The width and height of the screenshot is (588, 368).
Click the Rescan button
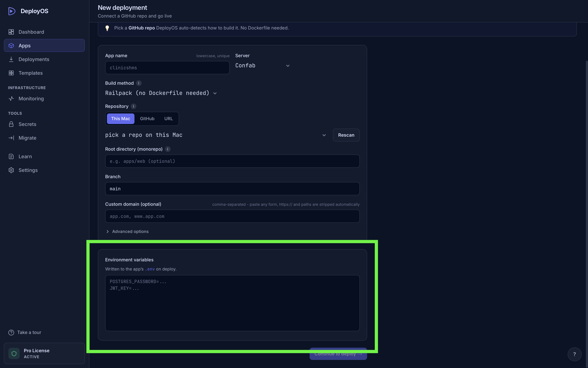pyautogui.click(x=346, y=135)
